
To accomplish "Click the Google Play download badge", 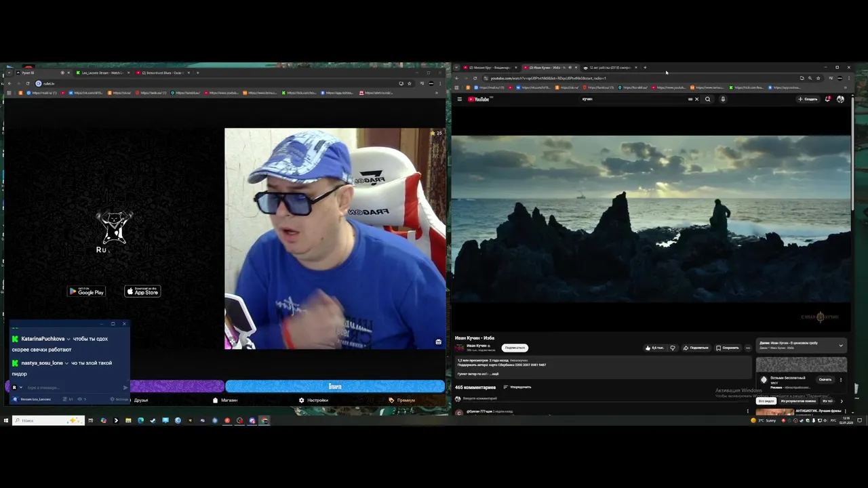I will tap(86, 291).
